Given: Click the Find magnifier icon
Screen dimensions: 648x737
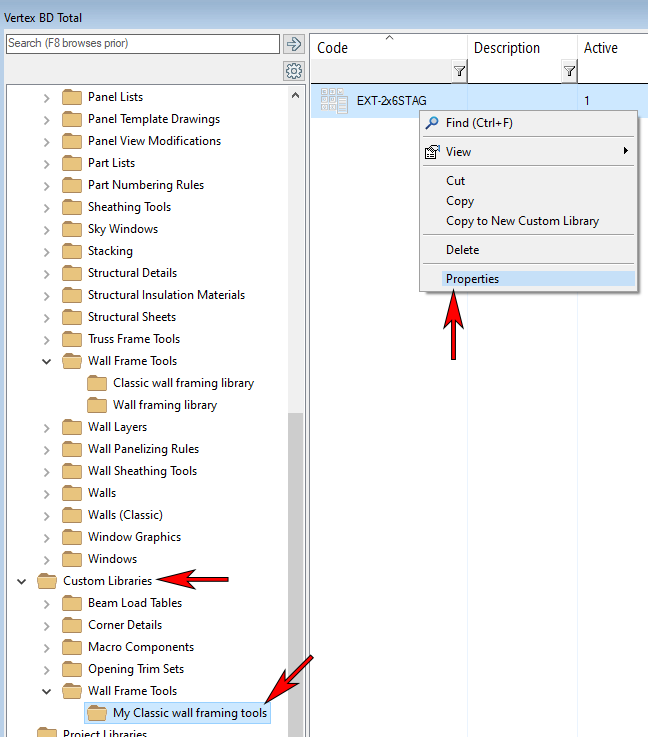Looking at the screenshot, I should pyautogui.click(x=432, y=123).
